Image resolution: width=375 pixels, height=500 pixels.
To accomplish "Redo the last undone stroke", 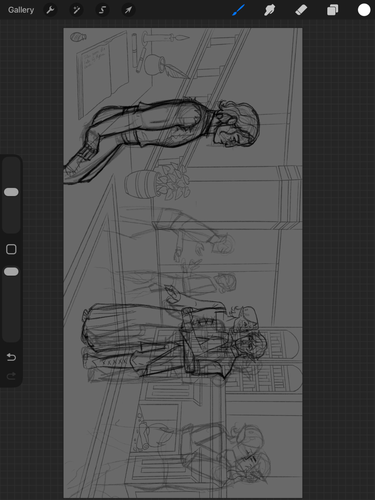I will [x=11, y=376].
